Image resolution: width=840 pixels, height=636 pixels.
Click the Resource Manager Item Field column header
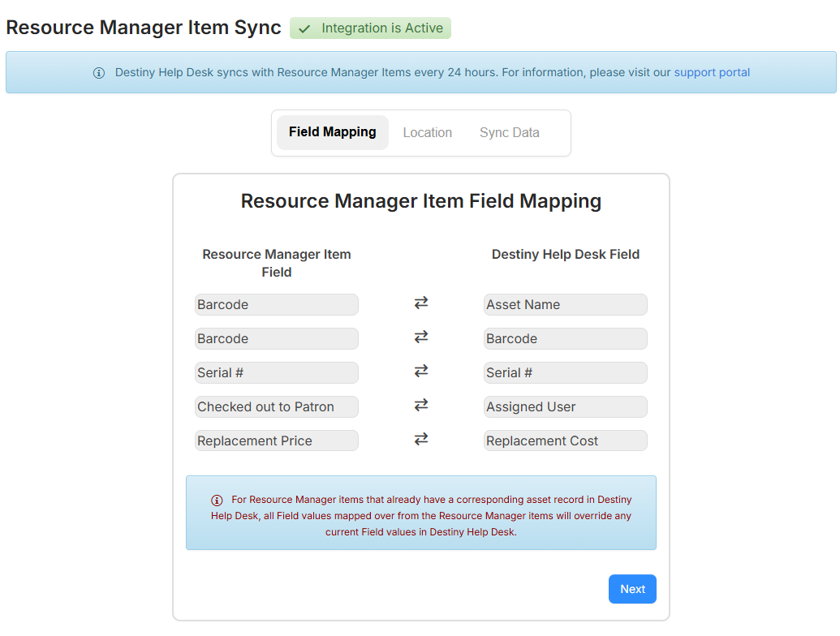click(x=277, y=263)
